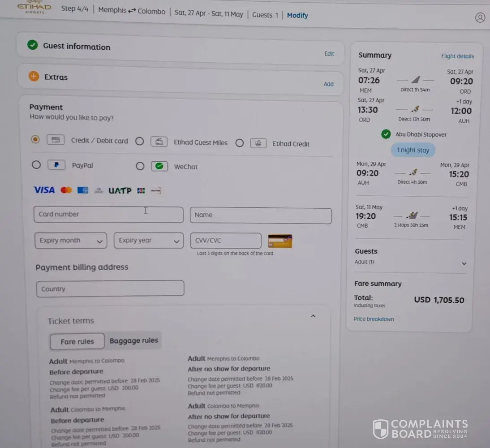
Task: Click the 'Sat, 27 Apr - Sat, 11 May' dates
Action: point(209,13)
